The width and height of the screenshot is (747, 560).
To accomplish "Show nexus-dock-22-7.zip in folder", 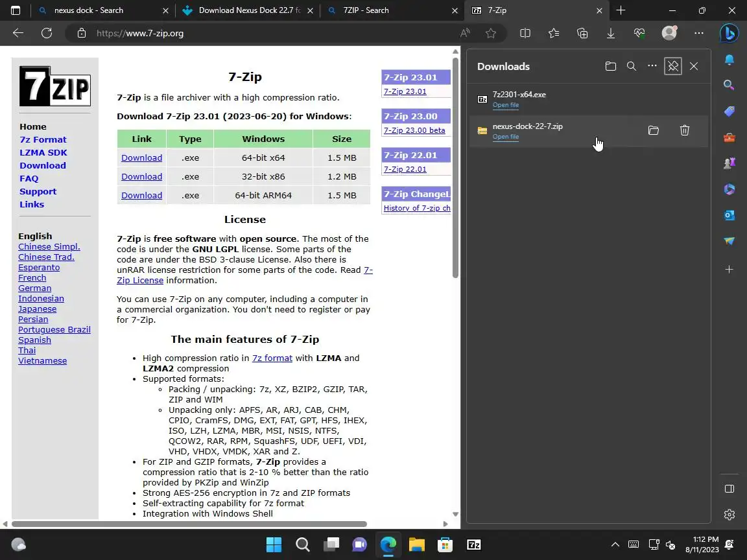I will coord(654,130).
